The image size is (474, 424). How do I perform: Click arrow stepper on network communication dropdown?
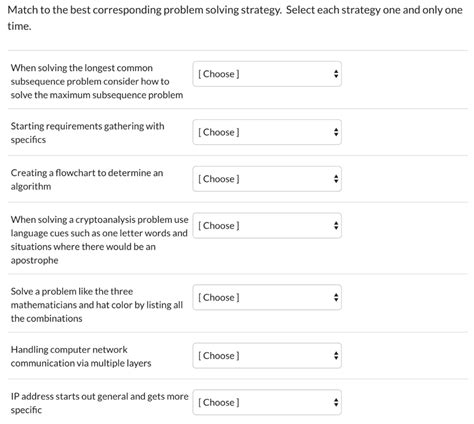[x=336, y=356]
